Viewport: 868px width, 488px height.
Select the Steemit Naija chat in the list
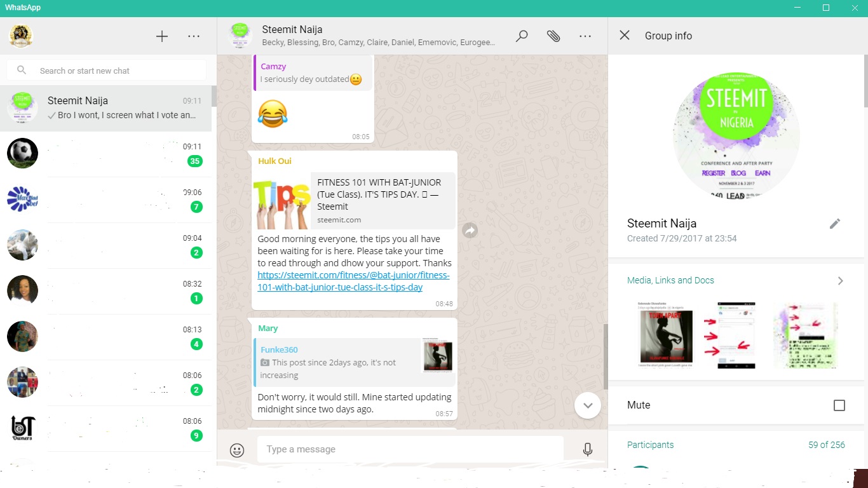pos(106,108)
